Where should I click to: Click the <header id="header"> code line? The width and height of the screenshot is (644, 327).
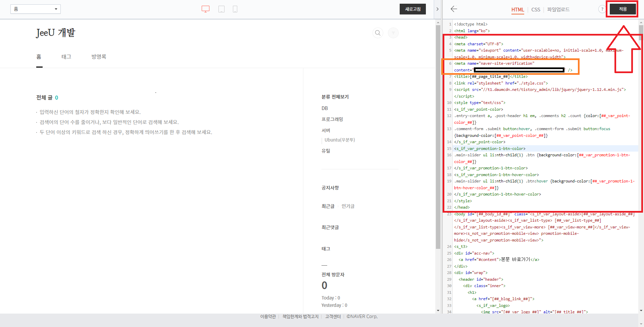tap(481, 279)
